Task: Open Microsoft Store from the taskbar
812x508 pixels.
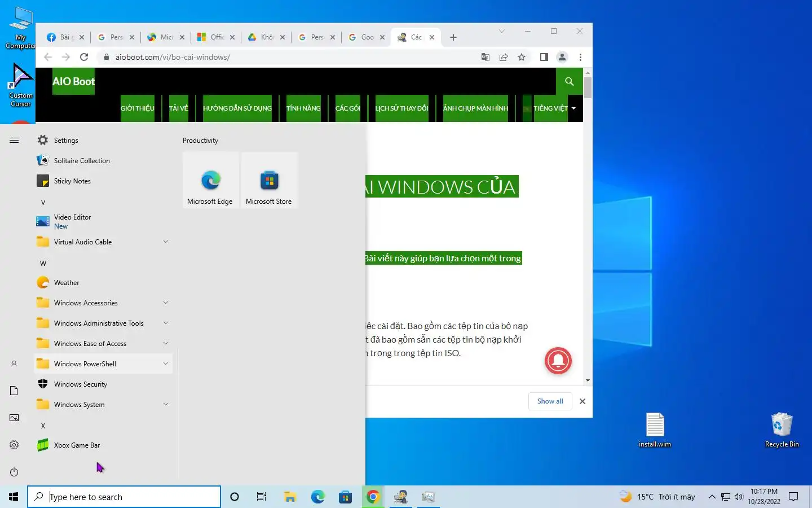Action: point(345,497)
